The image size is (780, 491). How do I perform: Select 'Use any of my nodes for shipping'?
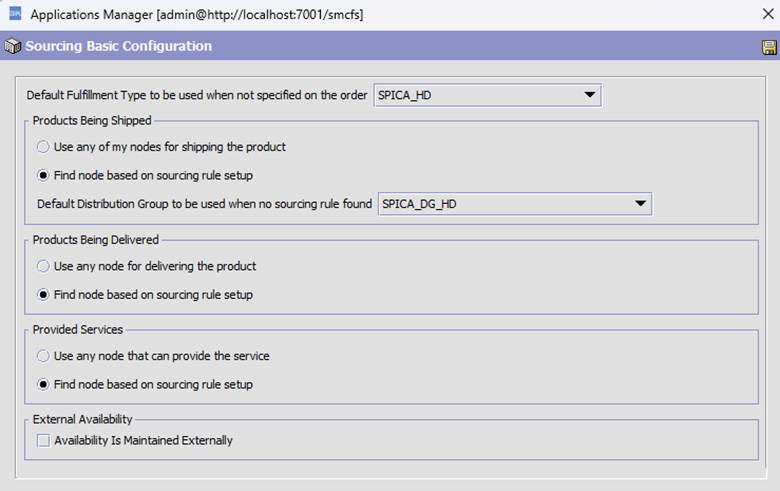click(x=43, y=147)
